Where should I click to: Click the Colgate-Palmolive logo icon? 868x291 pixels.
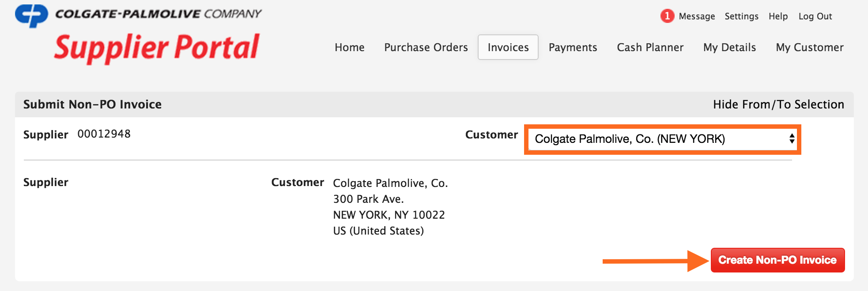point(31,15)
